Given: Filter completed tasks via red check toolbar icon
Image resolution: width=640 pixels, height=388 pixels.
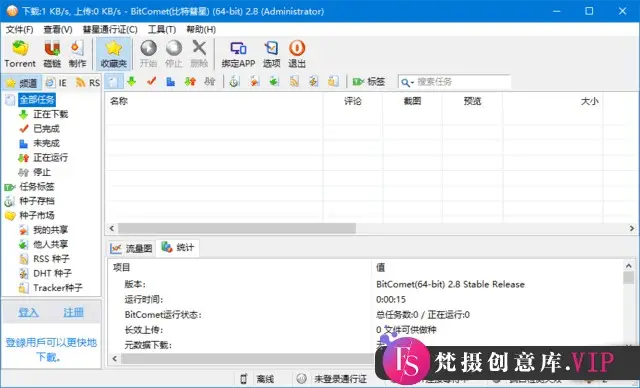Looking at the screenshot, I should coord(151,82).
